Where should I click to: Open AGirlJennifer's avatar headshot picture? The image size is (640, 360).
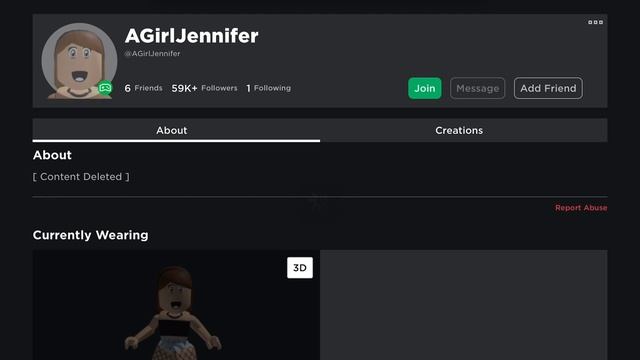point(79,61)
